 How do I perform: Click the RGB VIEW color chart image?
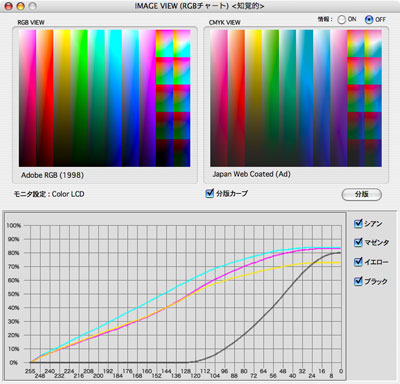click(104, 98)
